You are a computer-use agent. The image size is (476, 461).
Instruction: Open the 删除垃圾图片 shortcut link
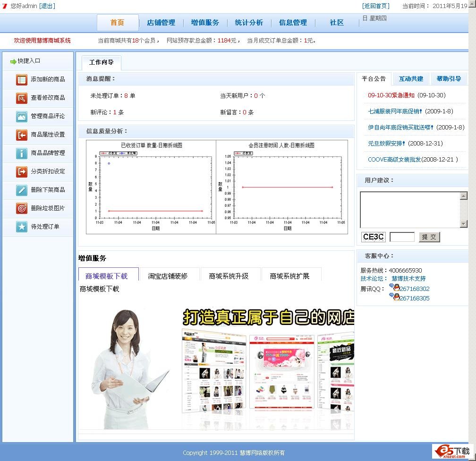[48, 208]
